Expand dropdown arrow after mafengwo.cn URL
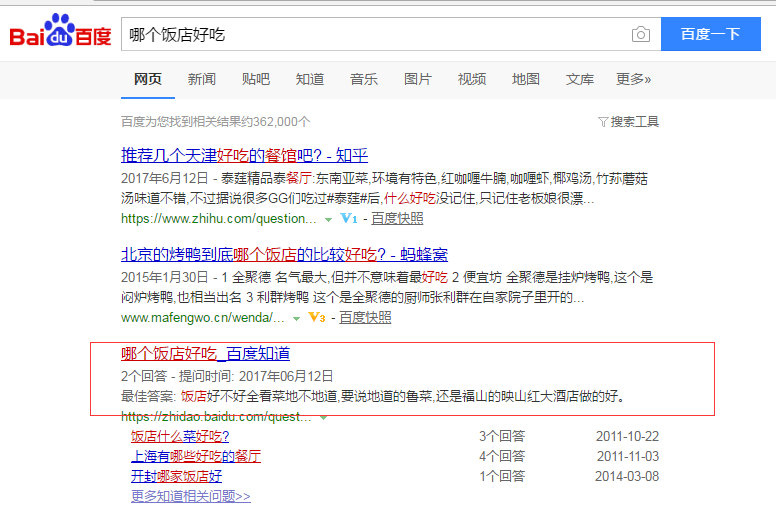Viewport: 776px width, 519px height. point(296,318)
